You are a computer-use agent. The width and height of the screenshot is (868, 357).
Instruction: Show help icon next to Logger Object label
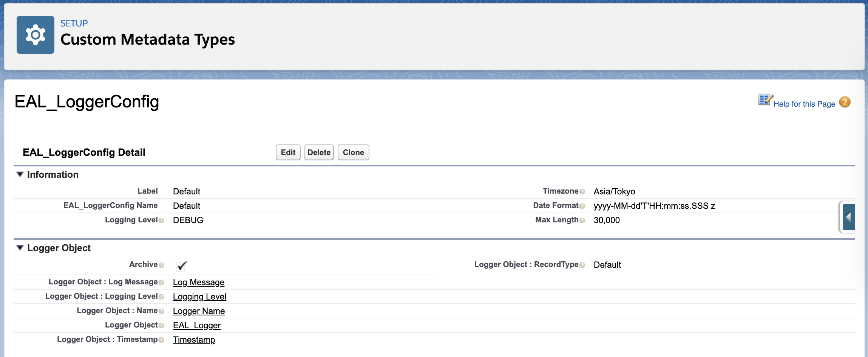[162, 326]
